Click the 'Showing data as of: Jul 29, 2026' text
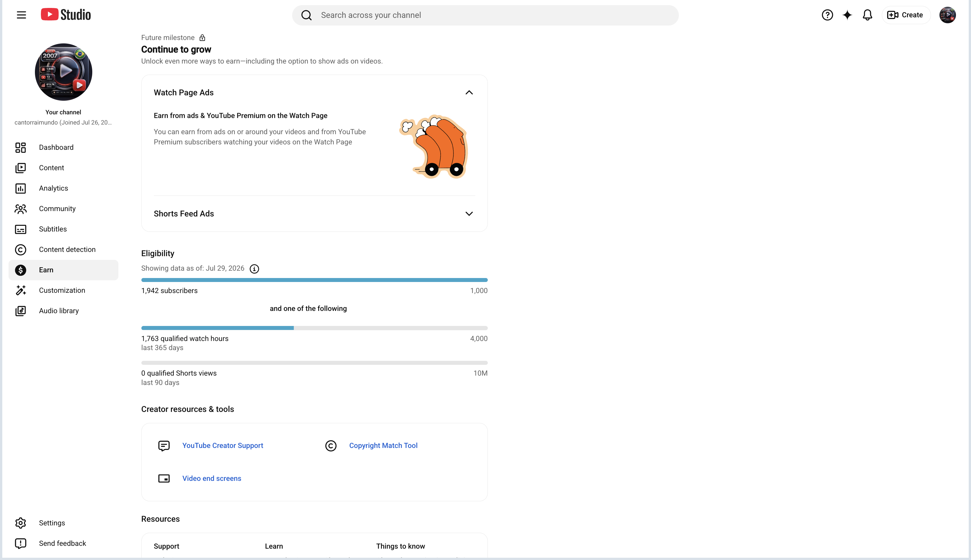 coord(193,268)
